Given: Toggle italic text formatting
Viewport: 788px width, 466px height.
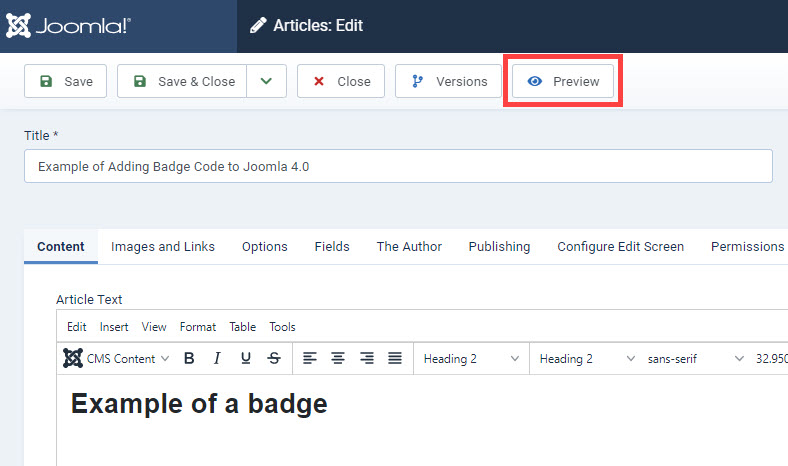Looking at the screenshot, I should (217, 358).
